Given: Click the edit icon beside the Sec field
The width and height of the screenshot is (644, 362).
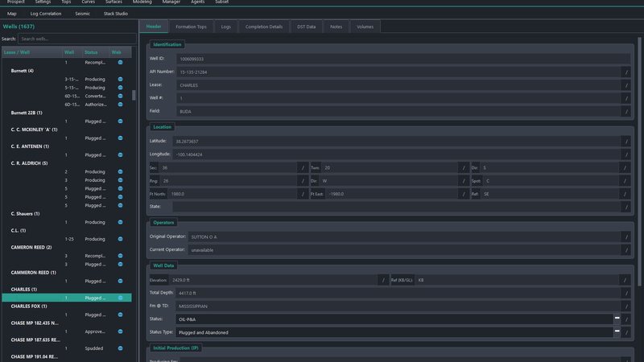Looking at the screenshot, I should 303,168.
